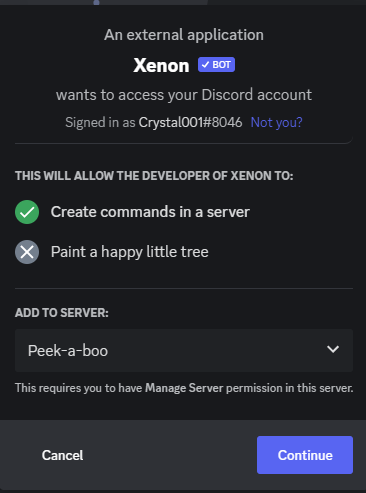Click the green checkmark permission icon
The image size is (366, 493).
click(x=27, y=212)
